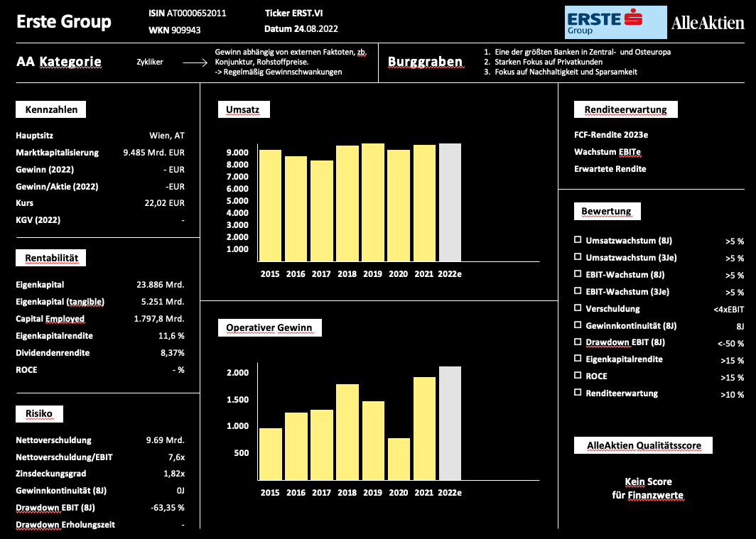The height and width of the screenshot is (539, 756).
Task: Tick the Verschuldung checkbox
Action: (577, 307)
